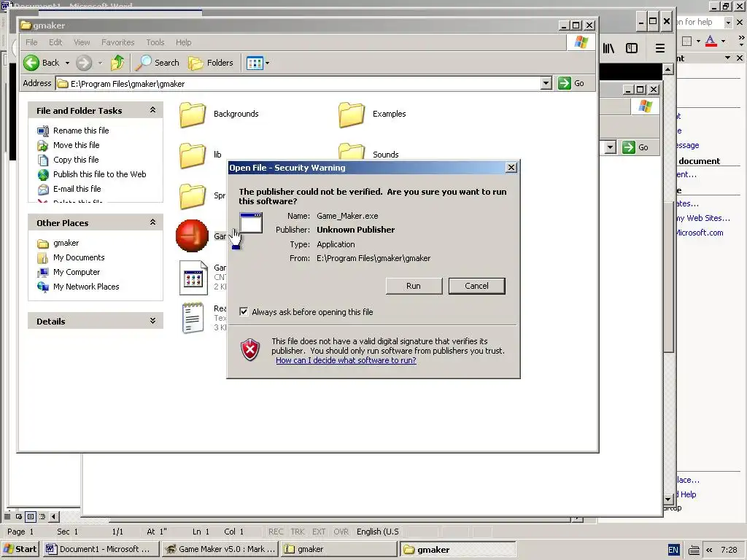Select the red Game Maker application icon
The height and width of the screenshot is (560, 747).
pyautogui.click(x=192, y=236)
